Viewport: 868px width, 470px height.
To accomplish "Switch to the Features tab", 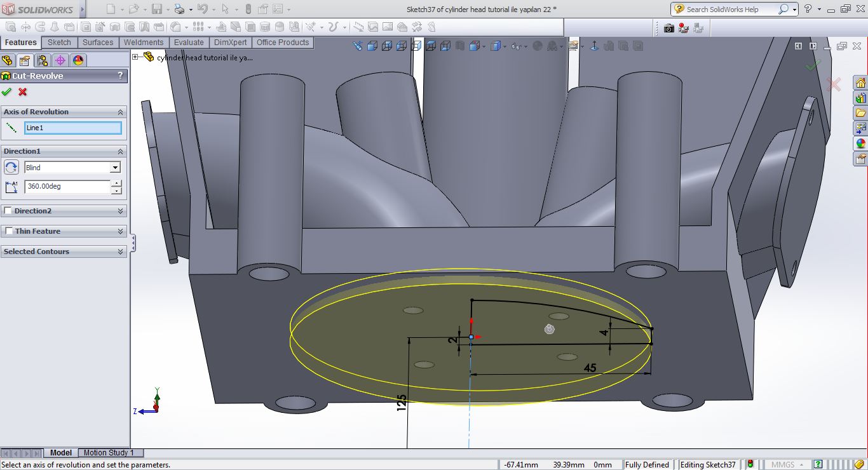I will [x=20, y=43].
